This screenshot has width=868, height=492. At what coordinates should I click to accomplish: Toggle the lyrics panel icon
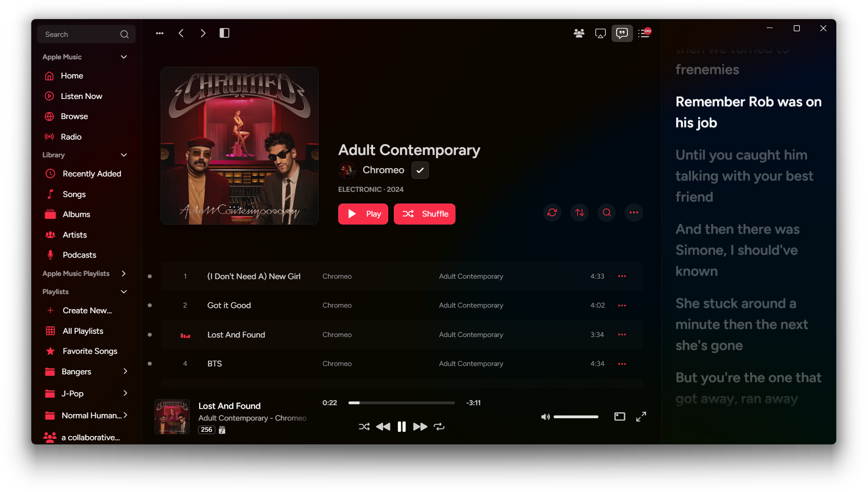point(622,33)
